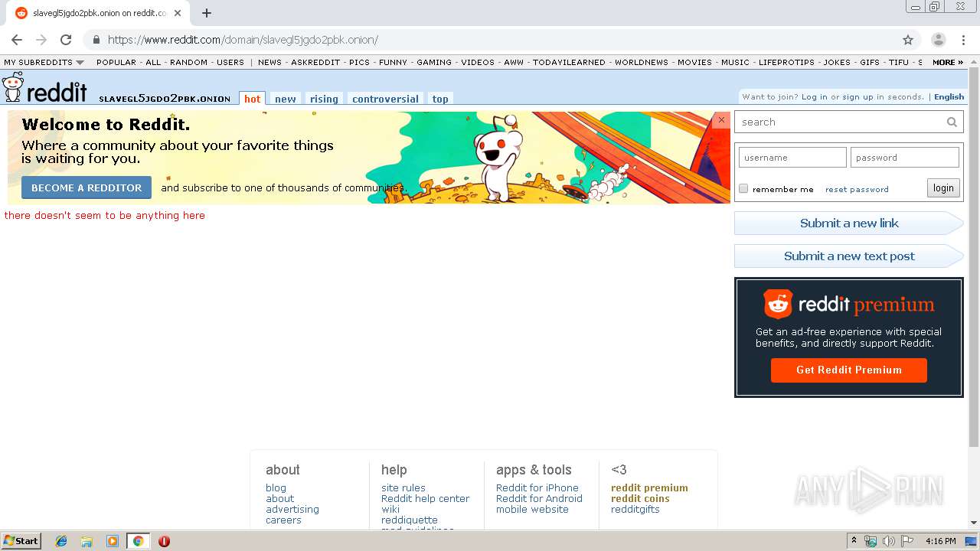Open the advertising footer link
Viewport: 980px width, 551px height.
(292, 509)
